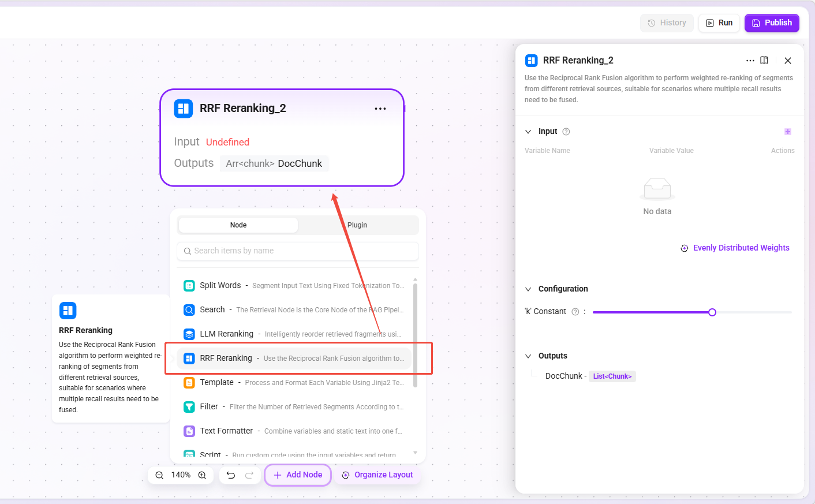Select Split Words from the node list
This screenshot has height=504, width=815.
[x=295, y=286]
